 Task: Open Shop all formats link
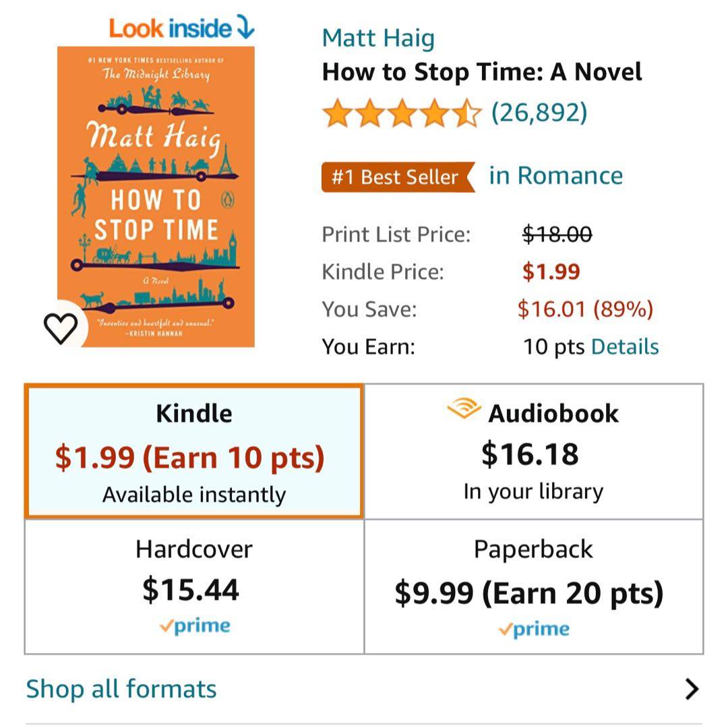click(121, 689)
